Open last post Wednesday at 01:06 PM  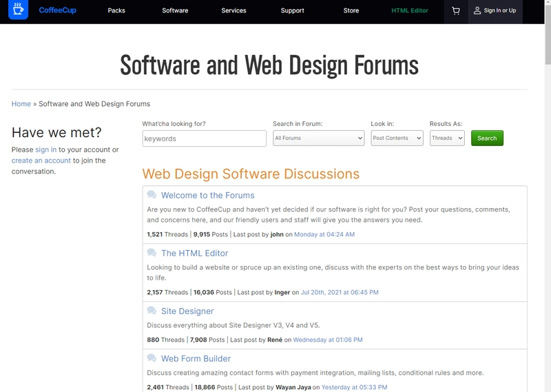328,340
